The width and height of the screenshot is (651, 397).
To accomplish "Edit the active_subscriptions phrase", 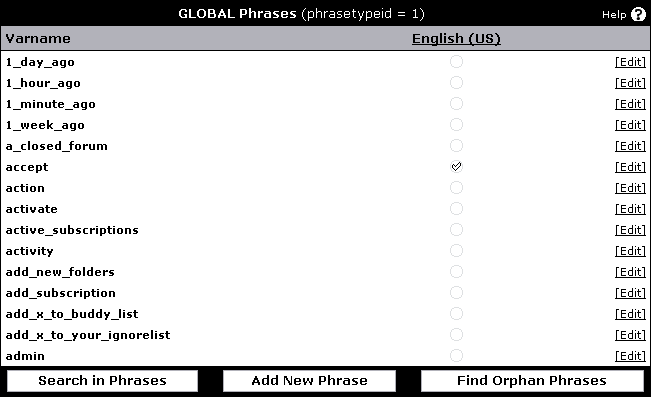I will (630, 230).
